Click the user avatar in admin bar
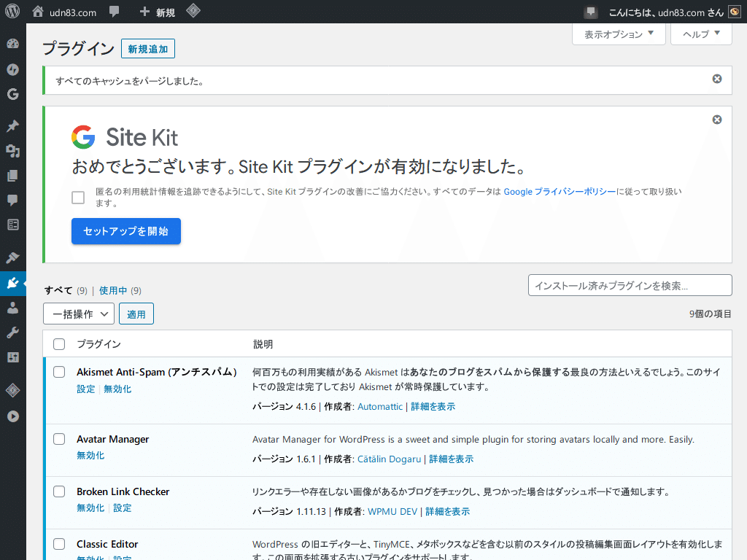This screenshot has width=747, height=560. [x=735, y=12]
